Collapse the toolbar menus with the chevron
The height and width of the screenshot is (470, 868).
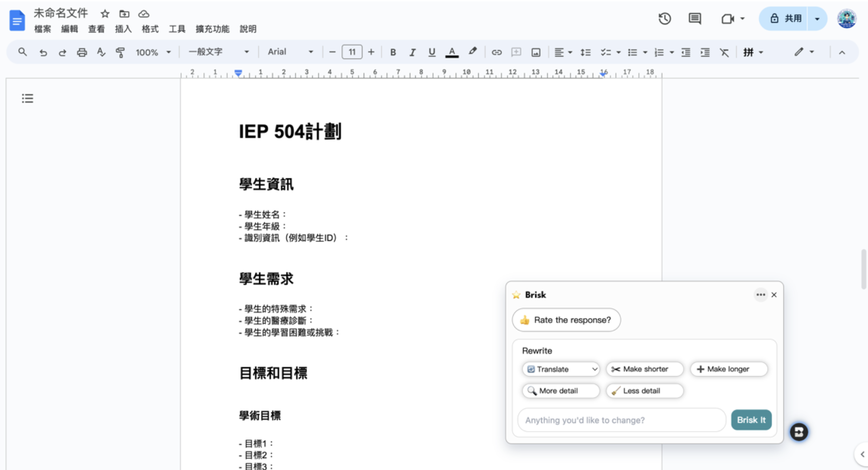tap(842, 52)
